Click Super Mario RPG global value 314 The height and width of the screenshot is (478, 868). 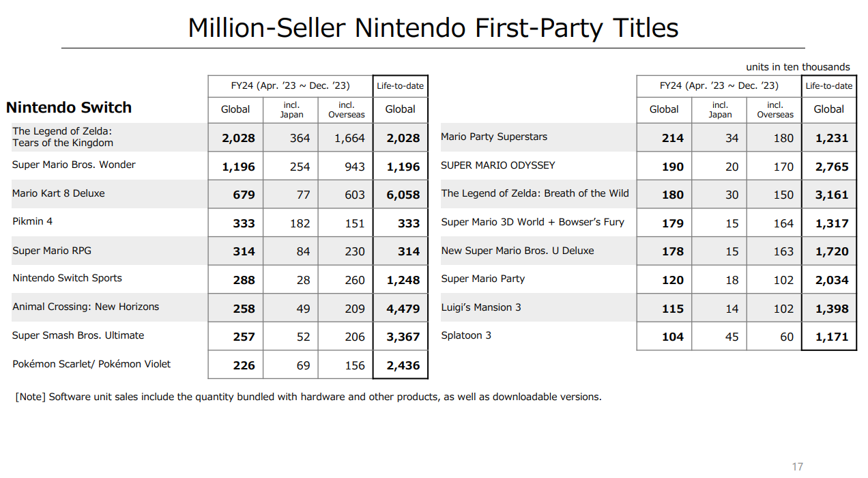coord(244,251)
